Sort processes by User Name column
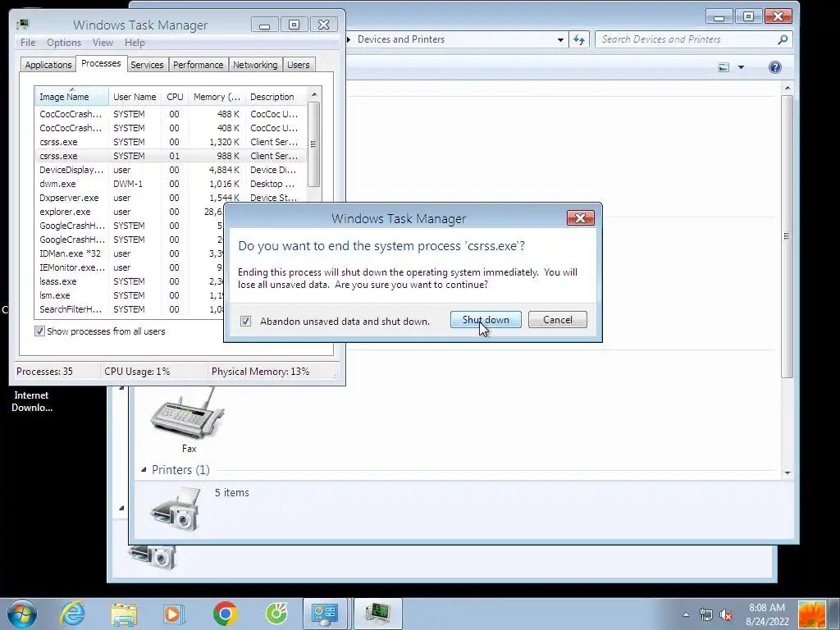Viewport: 840px width, 630px height. click(135, 97)
